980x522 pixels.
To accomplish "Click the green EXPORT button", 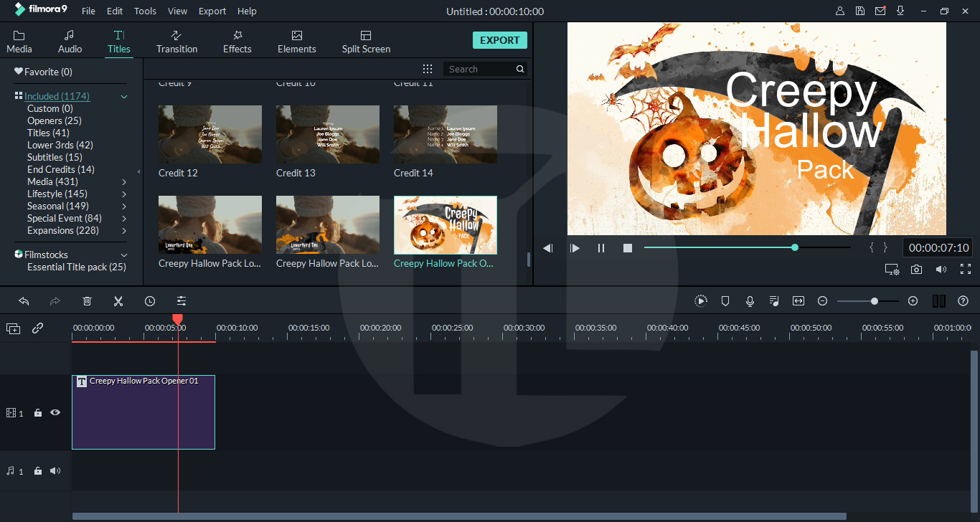I will click(x=500, y=40).
